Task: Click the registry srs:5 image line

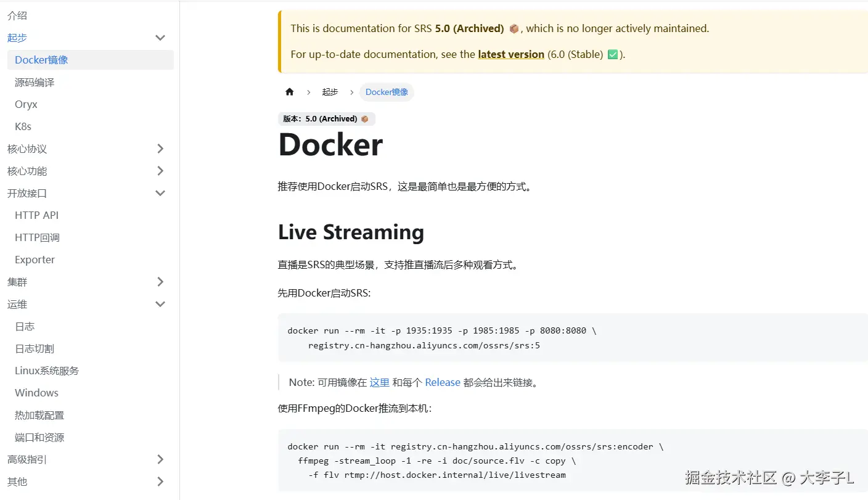Action: point(424,345)
